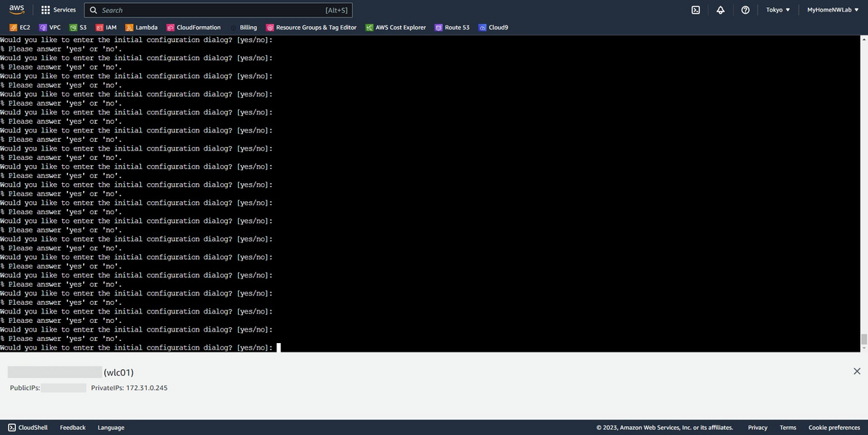Open the Privacy link
Viewport: 868px width, 435px height.
tap(757, 428)
